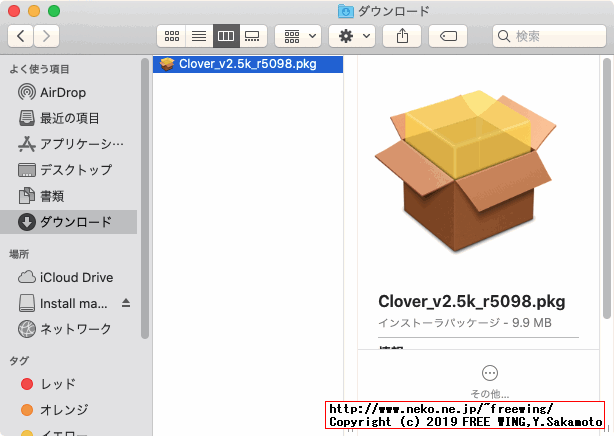The height and width of the screenshot is (436, 614).
Task: Focus the 検索 search field
Action: tap(549, 36)
